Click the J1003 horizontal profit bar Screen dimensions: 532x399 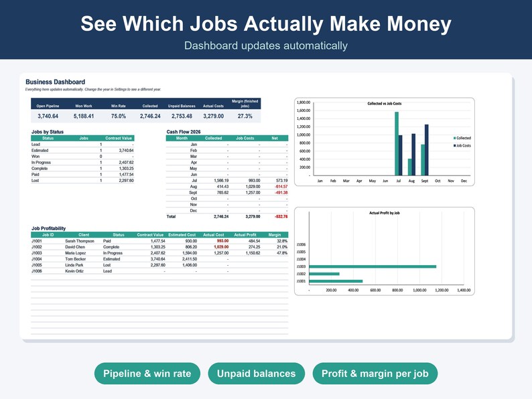pyautogui.click(x=373, y=266)
